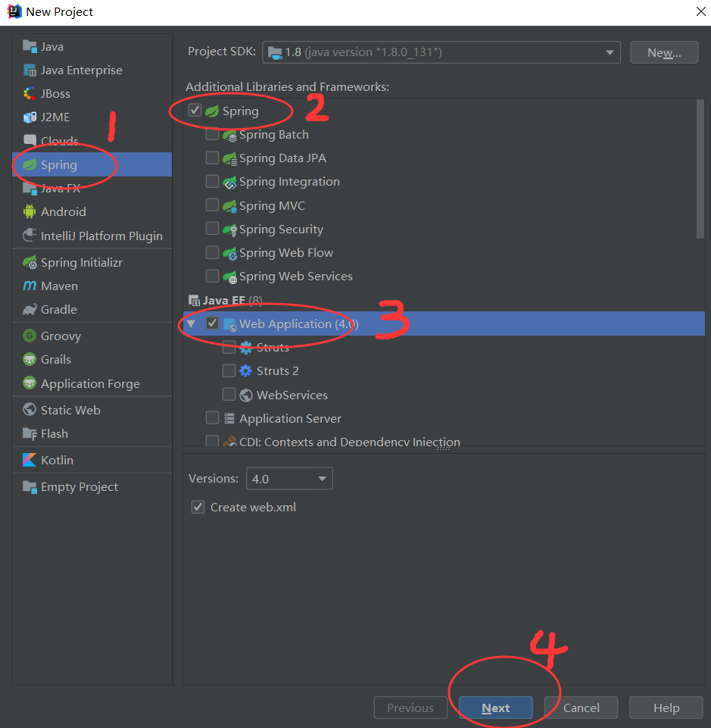The width and height of the screenshot is (711, 728).
Task: Click the Next button
Action: click(x=495, y=707)
